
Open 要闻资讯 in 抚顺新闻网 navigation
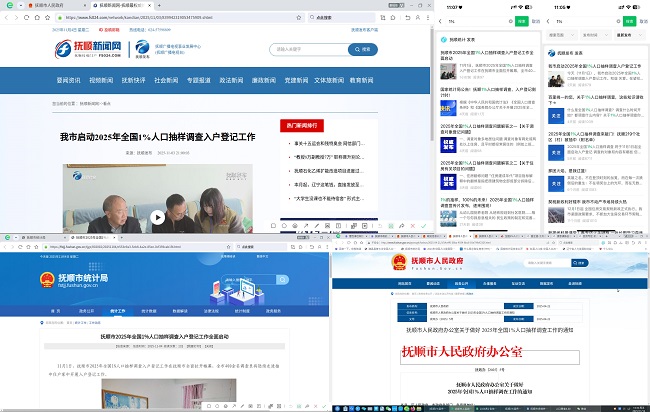pos(68,80)
